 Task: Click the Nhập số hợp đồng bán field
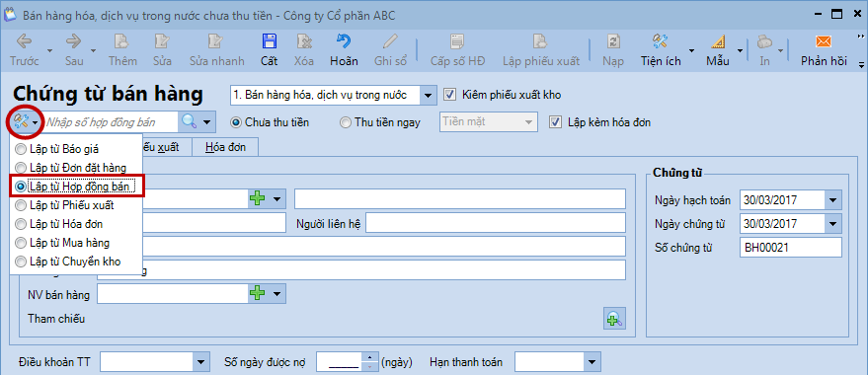[111, 122]
